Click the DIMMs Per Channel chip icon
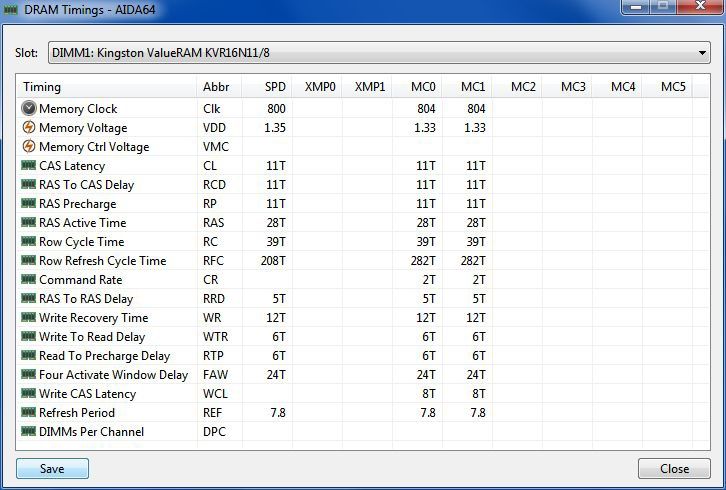 [x=29, y=431]
